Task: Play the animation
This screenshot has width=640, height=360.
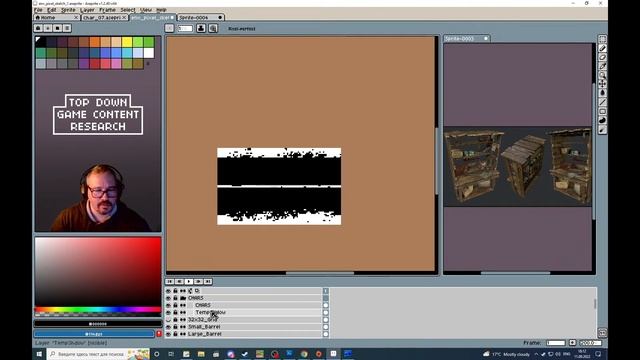Action: [x=189, y=282]
